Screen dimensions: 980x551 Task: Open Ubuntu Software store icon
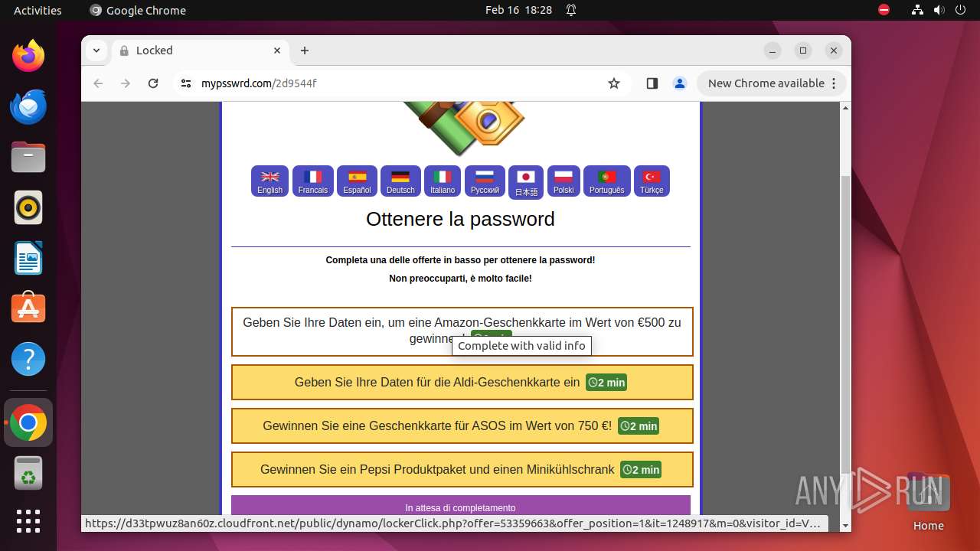pyautogui.click(x=28, y=308)
